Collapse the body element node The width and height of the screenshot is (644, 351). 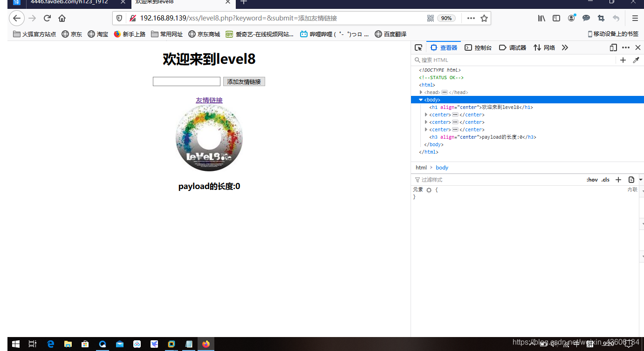coord(421,100)
